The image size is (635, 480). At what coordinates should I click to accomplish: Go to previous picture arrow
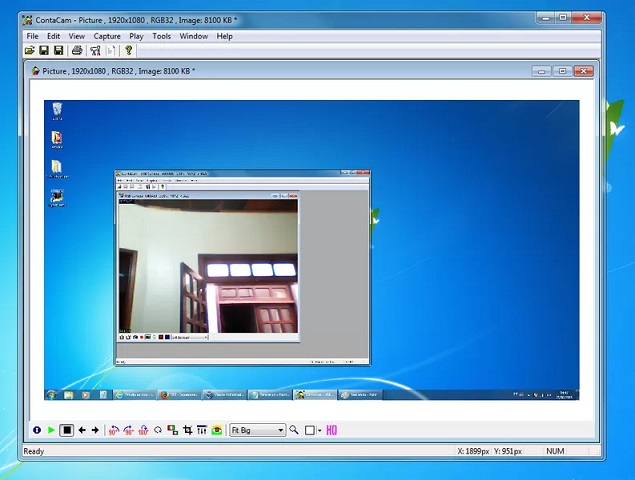tap(82, 430)
